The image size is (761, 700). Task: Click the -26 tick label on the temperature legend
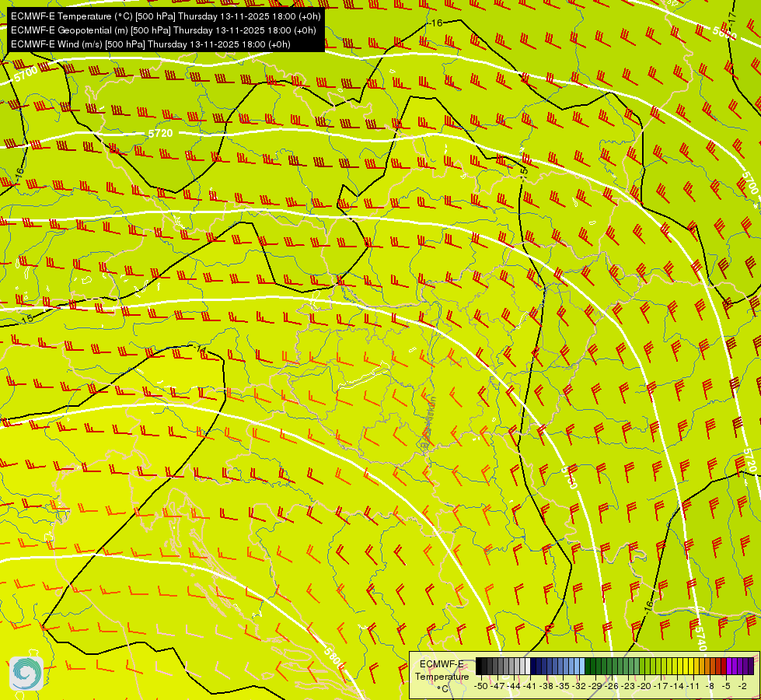(x=612, y=687)
